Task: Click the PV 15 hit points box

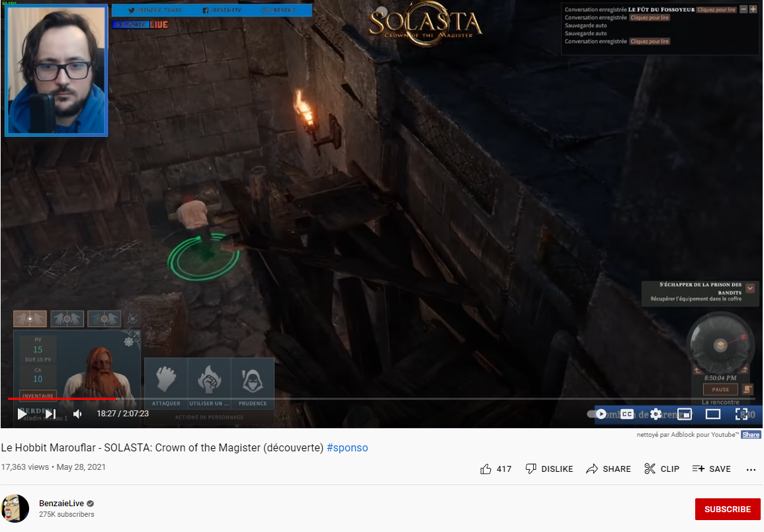Action: click(x=38, y=349)
